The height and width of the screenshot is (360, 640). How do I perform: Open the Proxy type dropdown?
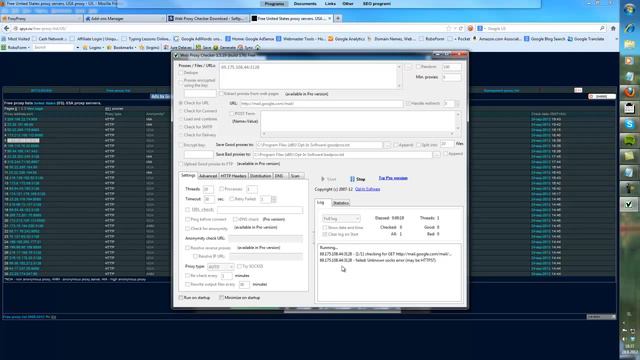(x=220, y=267)
